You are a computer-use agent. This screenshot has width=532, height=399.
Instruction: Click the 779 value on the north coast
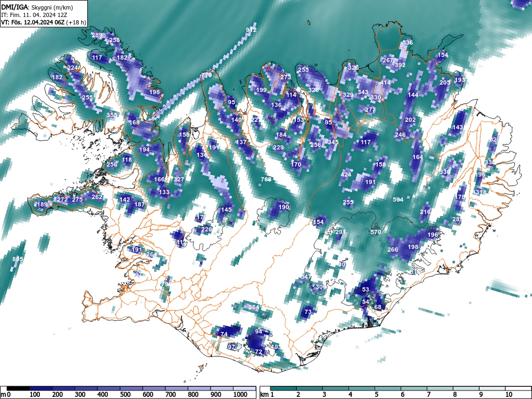tap(206, 76)
